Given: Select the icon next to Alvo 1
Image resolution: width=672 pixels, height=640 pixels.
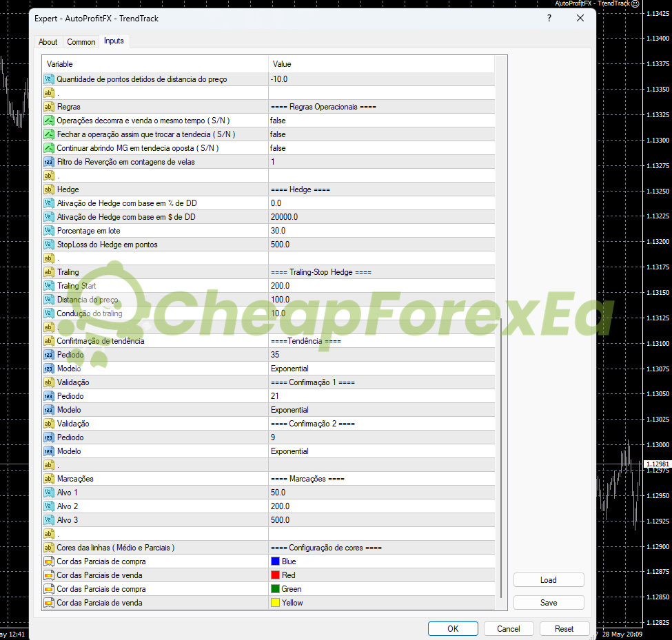Looking at the screenshot, I should [49, 492].
